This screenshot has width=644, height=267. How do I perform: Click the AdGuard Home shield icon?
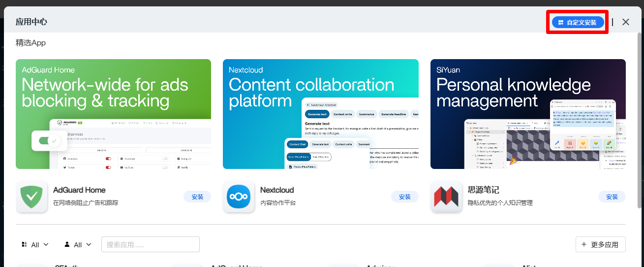point(31,197)
